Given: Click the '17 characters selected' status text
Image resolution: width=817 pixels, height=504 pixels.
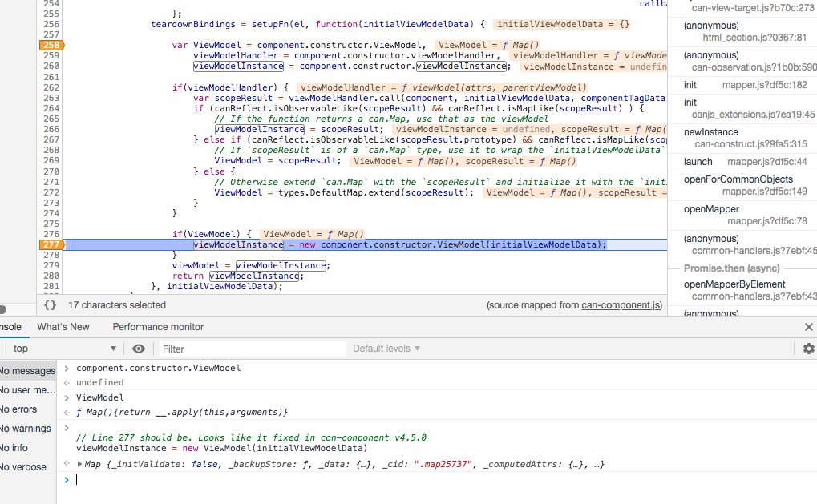Looking at the screenshot, I should click(x=117, y=305).
